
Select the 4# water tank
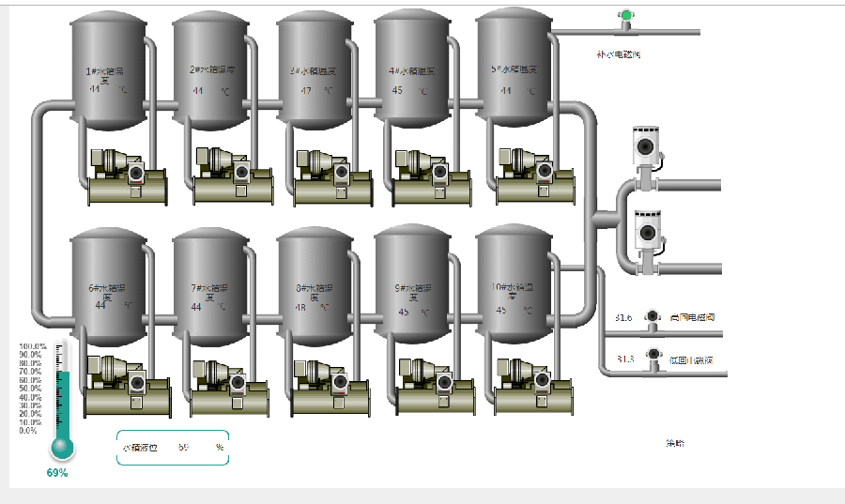click(412, 70)
